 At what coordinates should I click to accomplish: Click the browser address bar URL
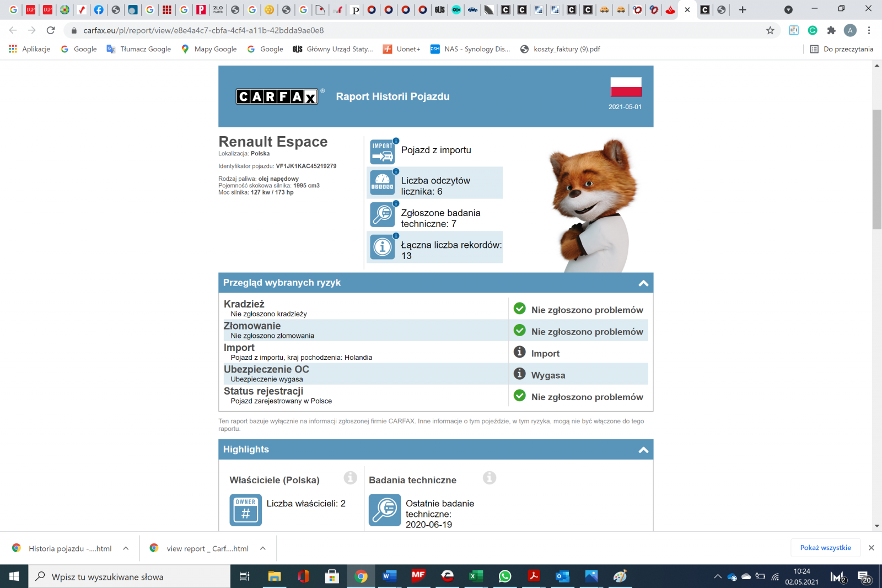(x=203, y=30)
